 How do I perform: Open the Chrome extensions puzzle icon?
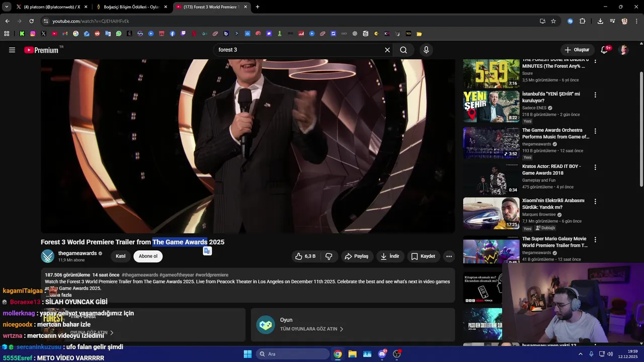(583, 21)
